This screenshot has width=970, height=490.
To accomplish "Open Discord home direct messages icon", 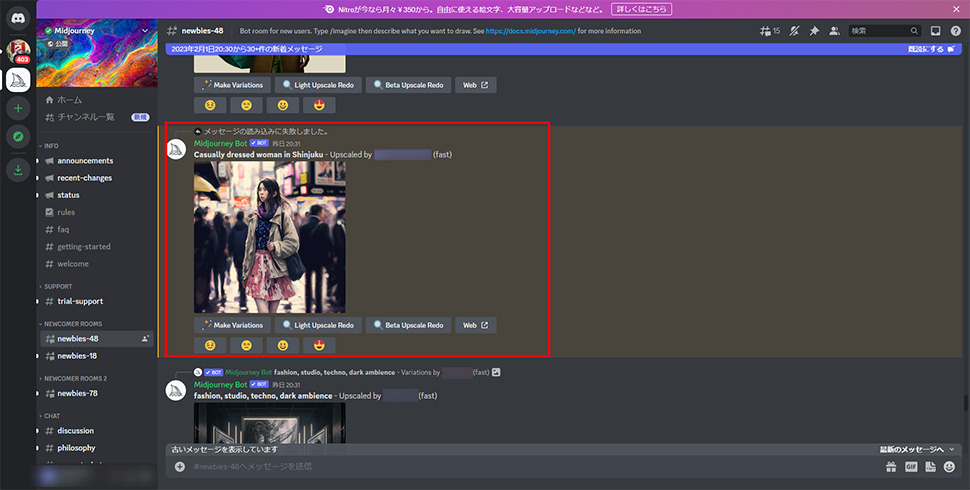I will tap(18, 19).
